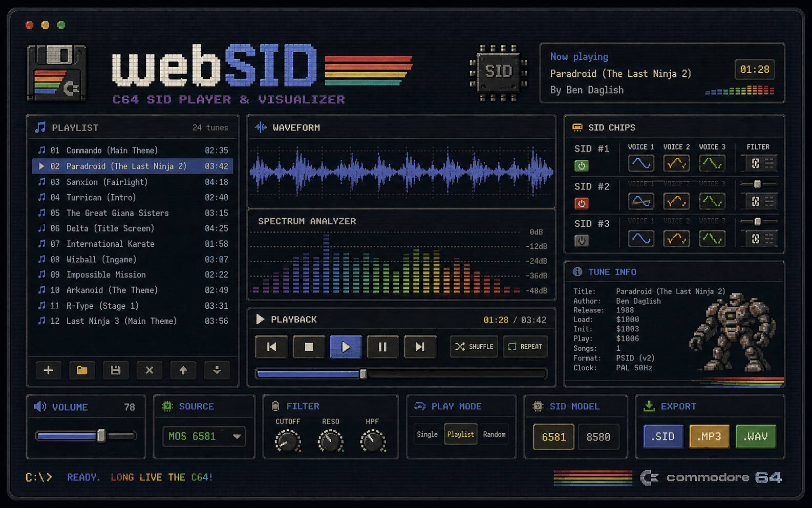Select "11 R-Type (Stage 1)" tune
The width and height of the screenshot is (812, 508).
pyautogui.click(x=133, y=306)
